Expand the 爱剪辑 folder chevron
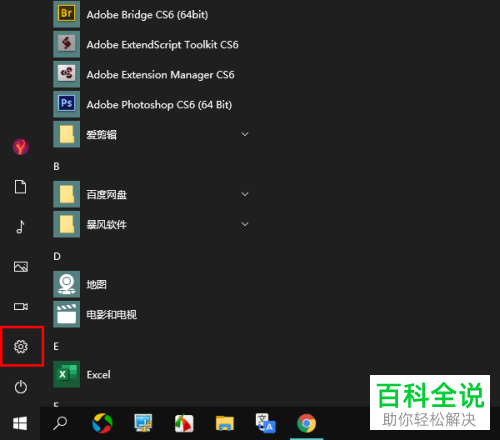 click(245, 134)
